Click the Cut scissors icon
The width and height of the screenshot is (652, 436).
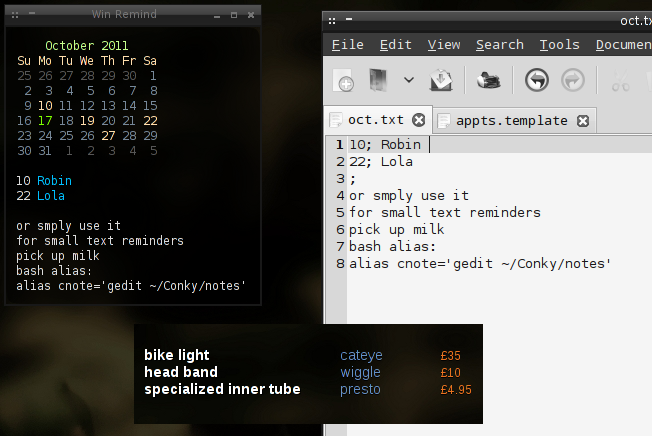[x=620, y=81]
